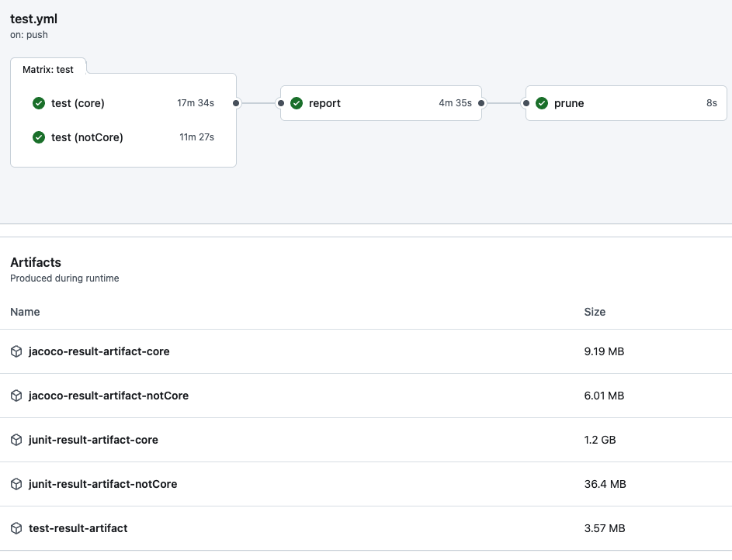Click package icon for junit-result-artifact-notCore
This screenshot has width=732, height=560.
[x=16, y=484]
